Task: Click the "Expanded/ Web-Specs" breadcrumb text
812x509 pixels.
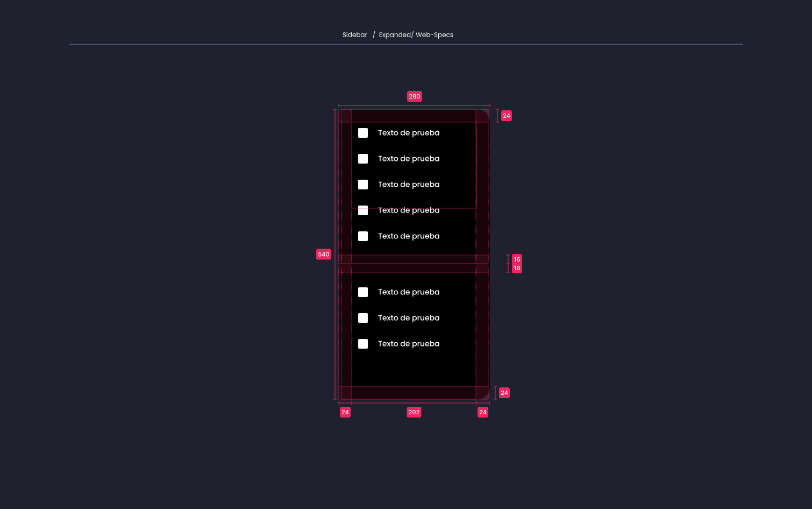Action: point(416,35)
